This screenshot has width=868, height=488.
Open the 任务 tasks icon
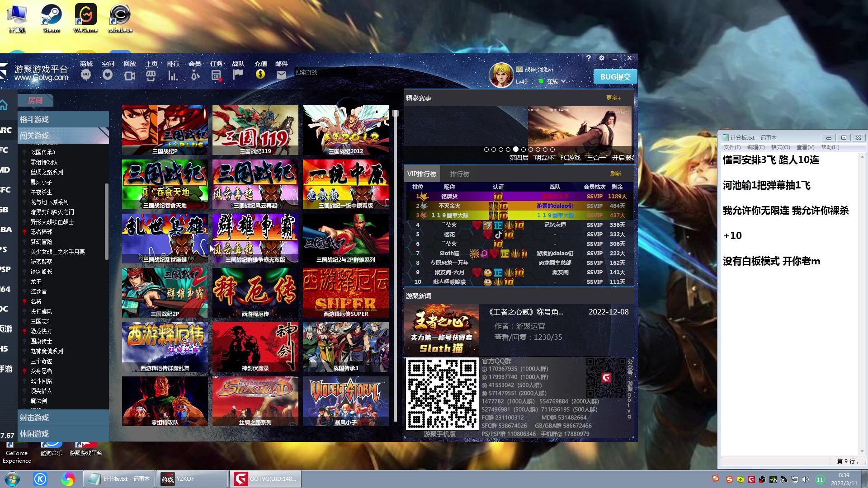pos(217,75)
